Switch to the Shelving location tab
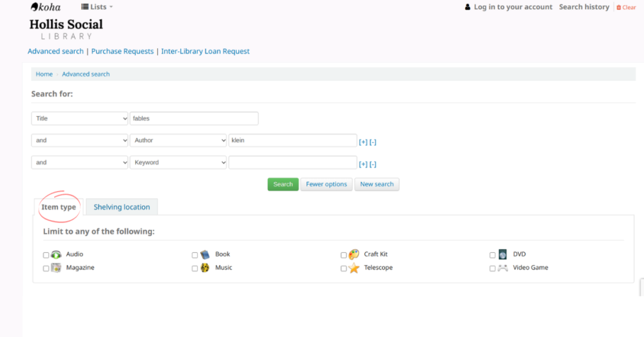Image resolution: width=644 pixels, height=337 pixels. 122,207
